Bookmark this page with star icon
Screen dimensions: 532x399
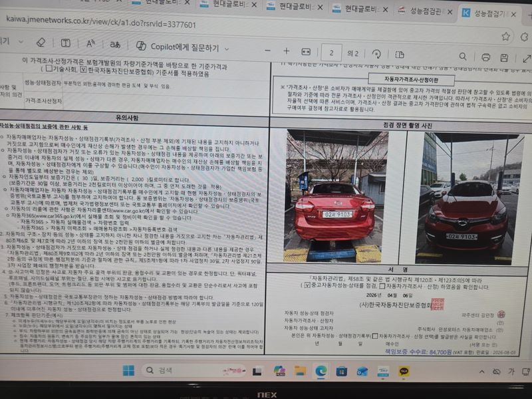(x=505, y=37)
